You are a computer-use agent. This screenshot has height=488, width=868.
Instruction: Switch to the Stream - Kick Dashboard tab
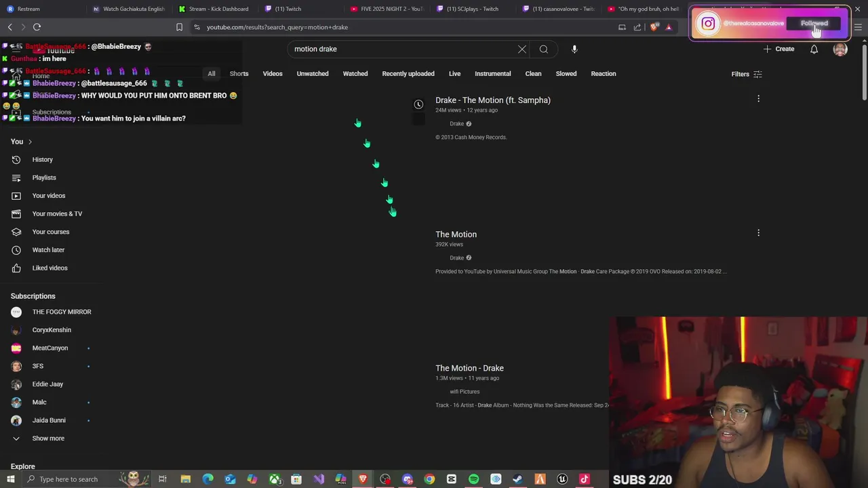pos(215,9)
